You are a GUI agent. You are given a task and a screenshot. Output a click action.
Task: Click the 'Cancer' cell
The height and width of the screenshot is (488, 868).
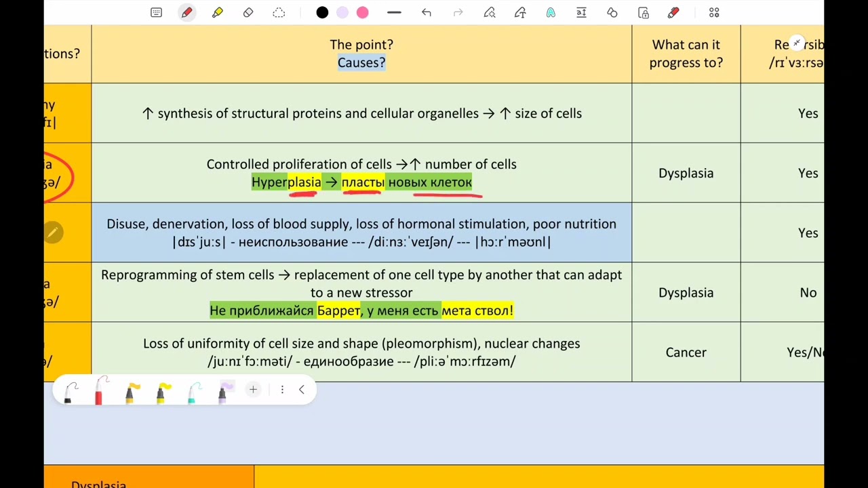686,352
